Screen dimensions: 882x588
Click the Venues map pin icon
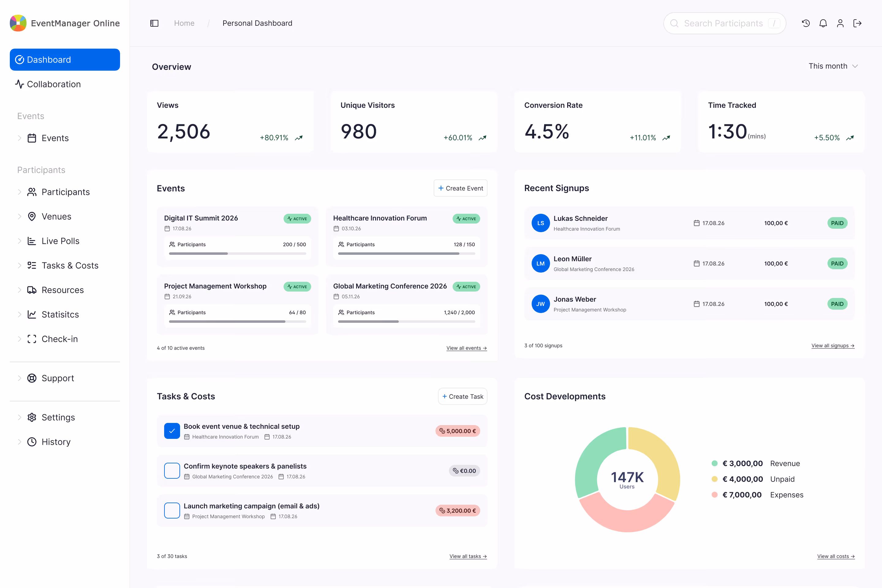pos(32,217)
